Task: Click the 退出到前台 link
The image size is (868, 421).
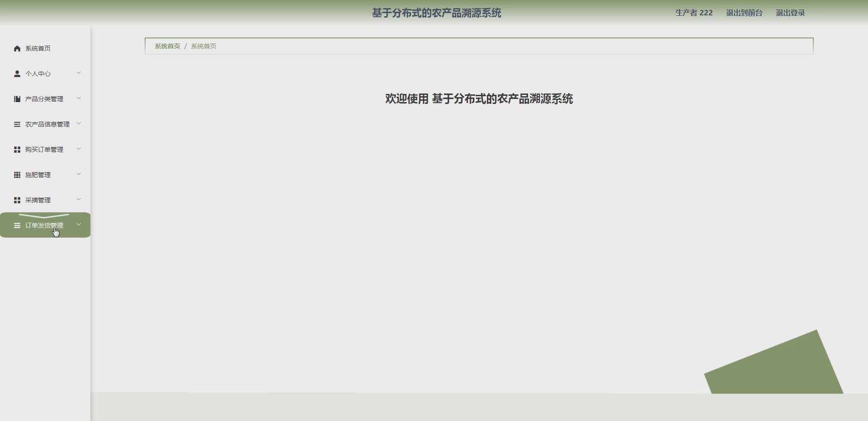Action: 744,13
